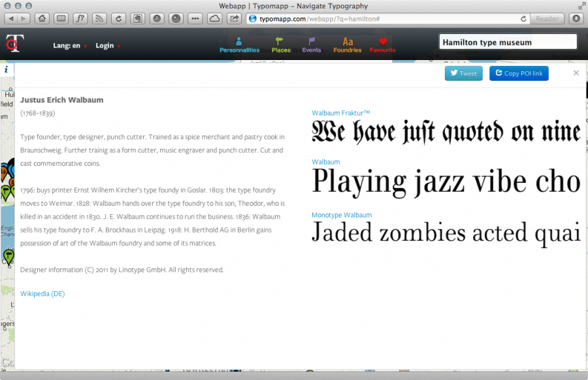Open the Walbaum Fraktur font link
Viewport: 588px width, 380px height.
tap(341, 113)
